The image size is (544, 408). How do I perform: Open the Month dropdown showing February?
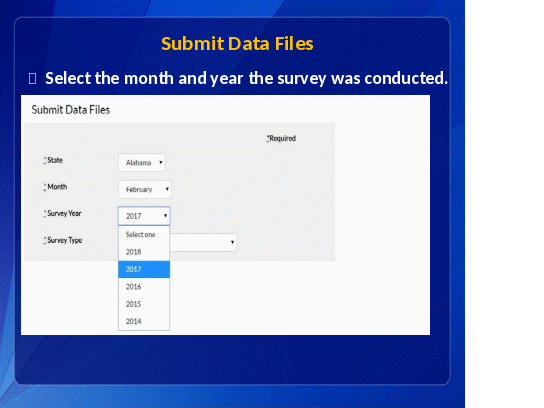(145, 189)
